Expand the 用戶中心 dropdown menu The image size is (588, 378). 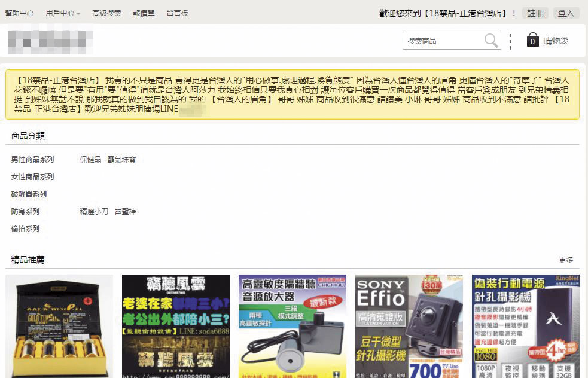pos(63,13)
